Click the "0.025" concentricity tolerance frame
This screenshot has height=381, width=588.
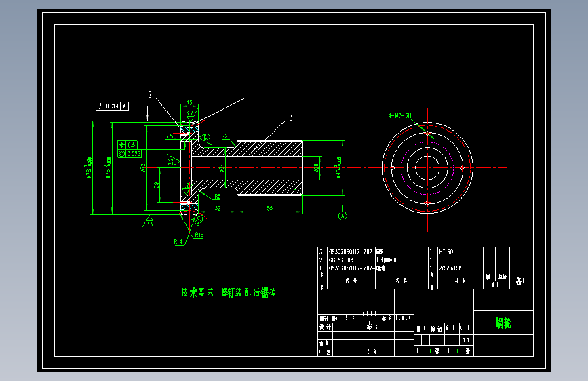click(130, 153)
